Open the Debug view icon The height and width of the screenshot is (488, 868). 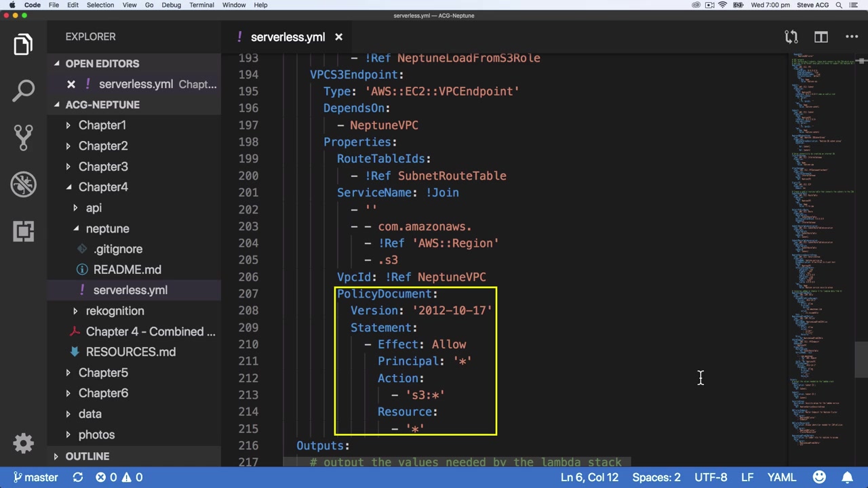click(23, 184)
